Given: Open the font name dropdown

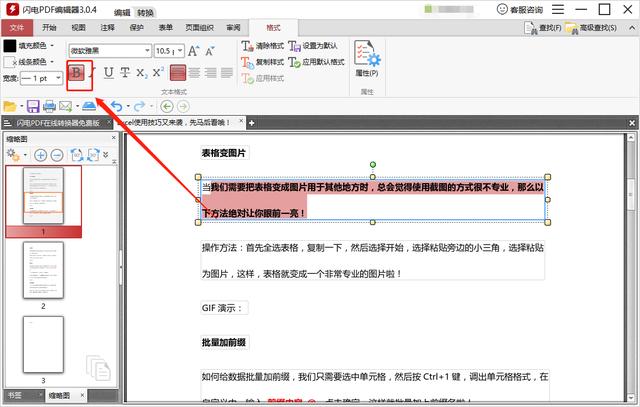Looking at the screenshot, I should (x=147, y=51).
